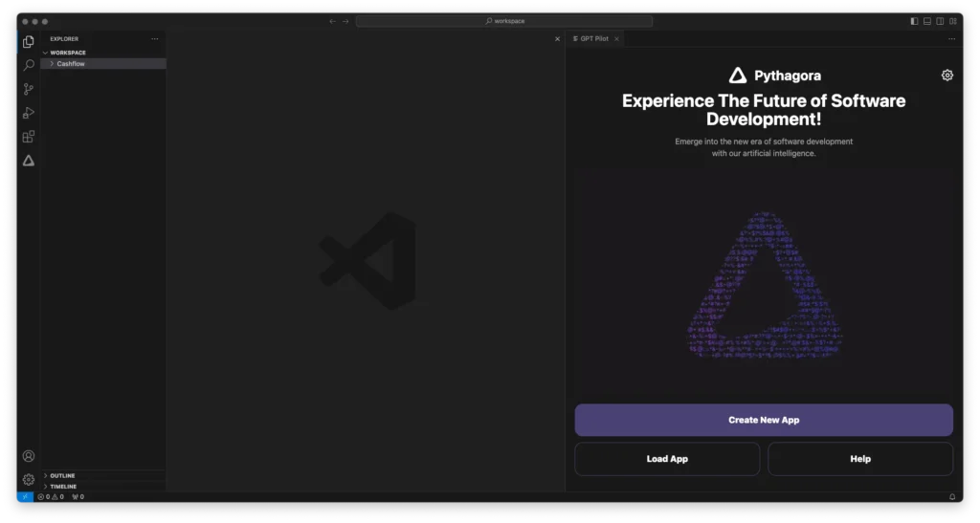Expand the Timeline section
Screen dimensions: 980x523
coord(63,487)
